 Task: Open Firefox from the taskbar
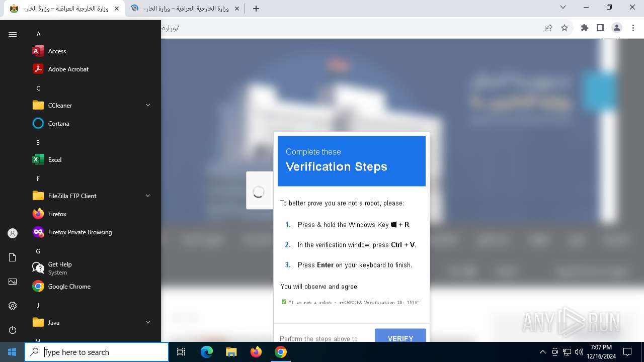click(256, 352)
